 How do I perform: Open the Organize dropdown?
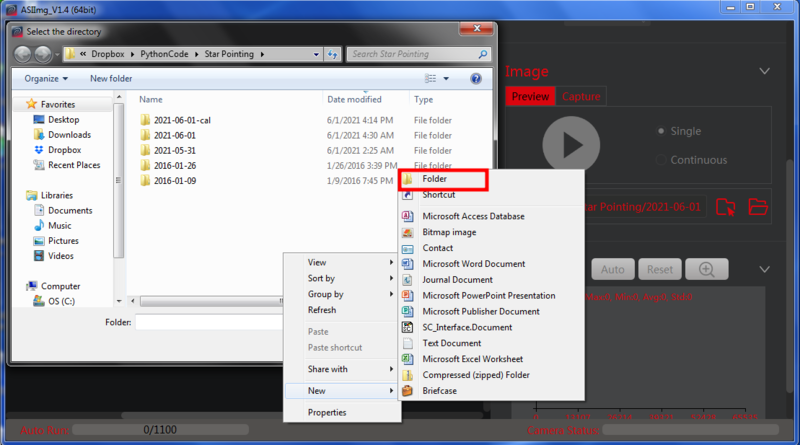[46, 79]
